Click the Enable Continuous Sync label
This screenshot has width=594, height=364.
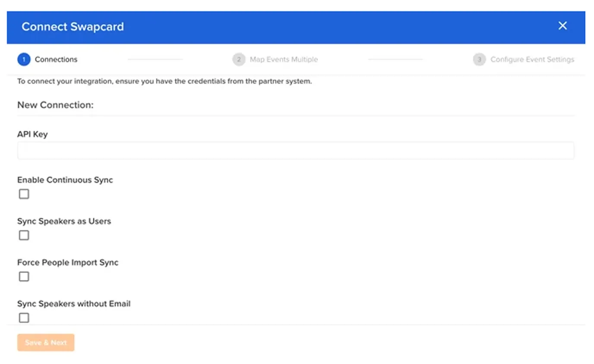point(65,180)
